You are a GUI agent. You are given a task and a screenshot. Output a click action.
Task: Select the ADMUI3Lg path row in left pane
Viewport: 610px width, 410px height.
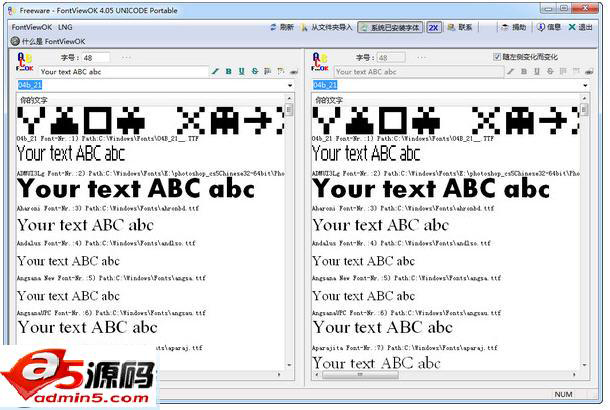(151, 173)
